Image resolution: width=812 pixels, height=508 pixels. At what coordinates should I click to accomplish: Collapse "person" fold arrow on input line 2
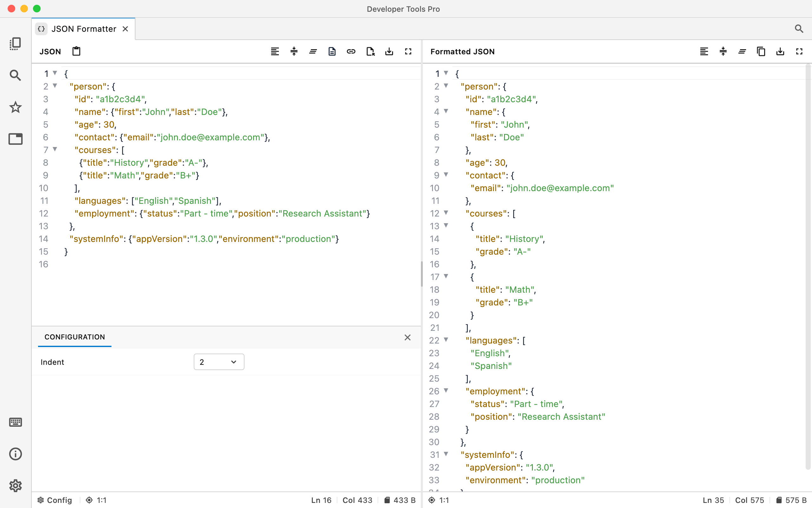[55, 86]
